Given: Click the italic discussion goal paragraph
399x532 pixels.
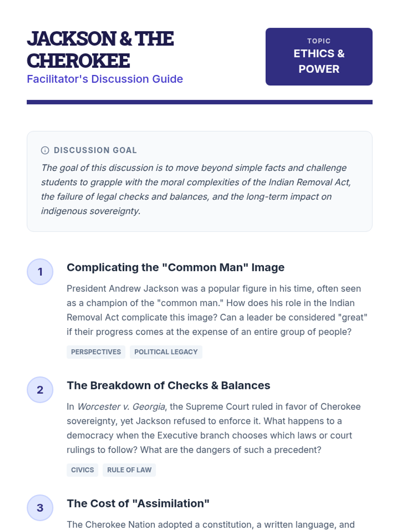Looking at the screenshot, I should pos(196,189).
